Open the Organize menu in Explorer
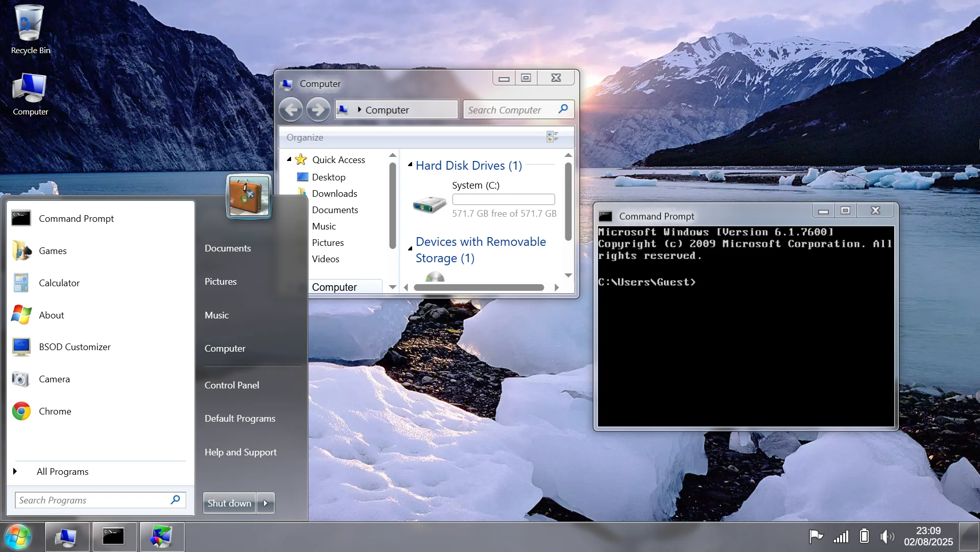 305,137
